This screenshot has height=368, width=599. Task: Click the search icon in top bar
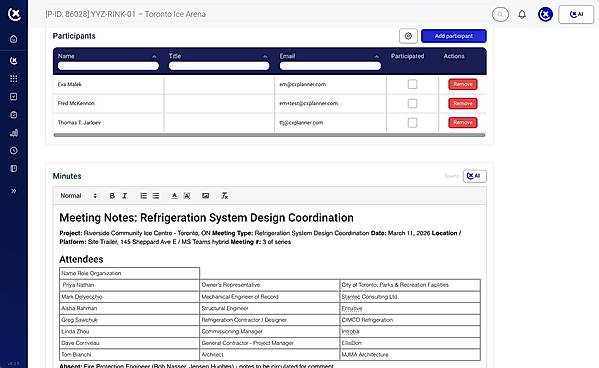500,15
